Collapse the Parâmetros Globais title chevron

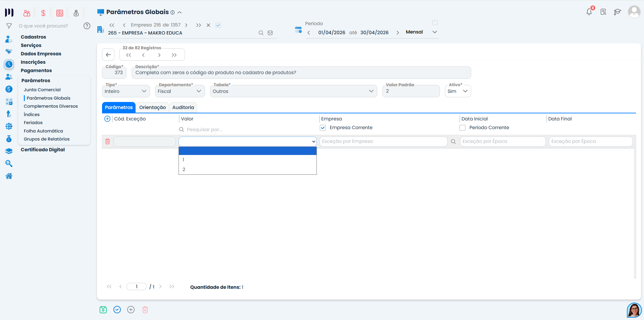click(180, 12)
